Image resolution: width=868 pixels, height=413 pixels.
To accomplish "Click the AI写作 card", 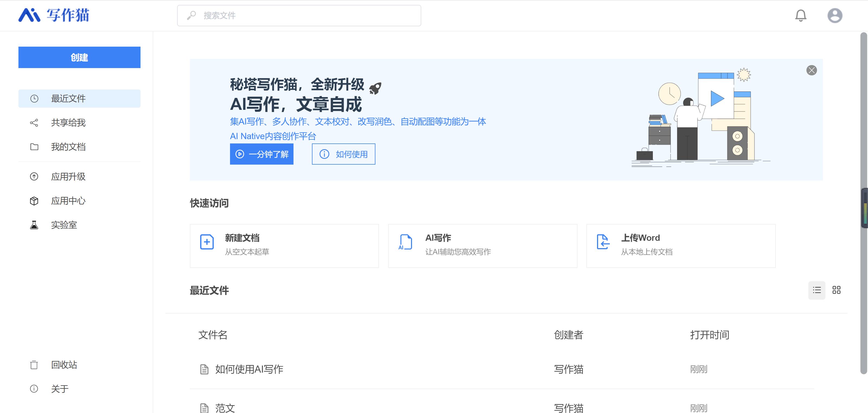I will (x=483, y=246).
